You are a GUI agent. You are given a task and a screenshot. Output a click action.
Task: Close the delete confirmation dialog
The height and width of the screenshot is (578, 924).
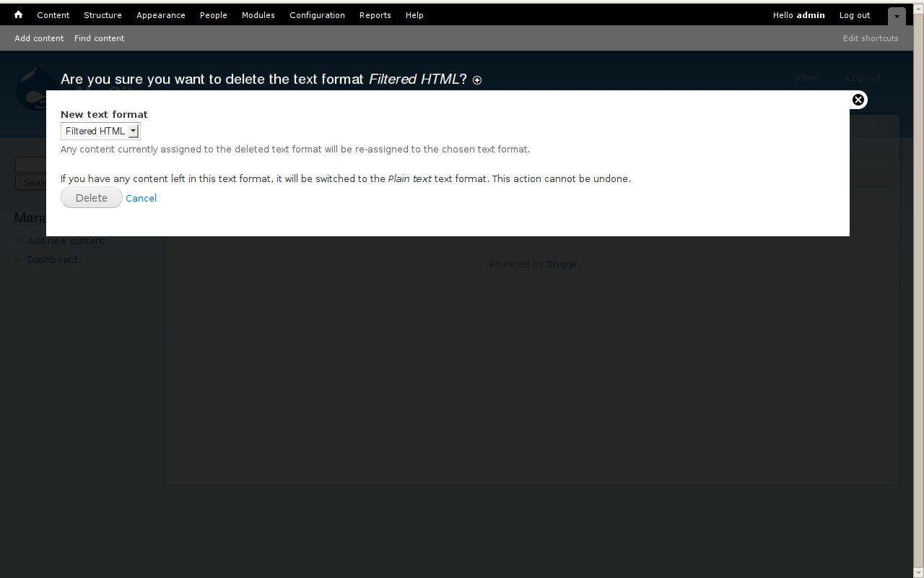[x=858, y=100]
